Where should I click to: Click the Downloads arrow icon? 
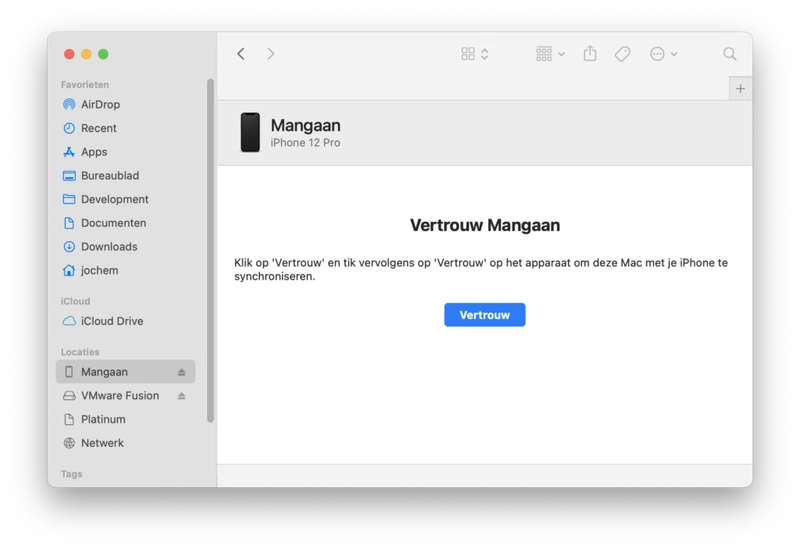69,246
